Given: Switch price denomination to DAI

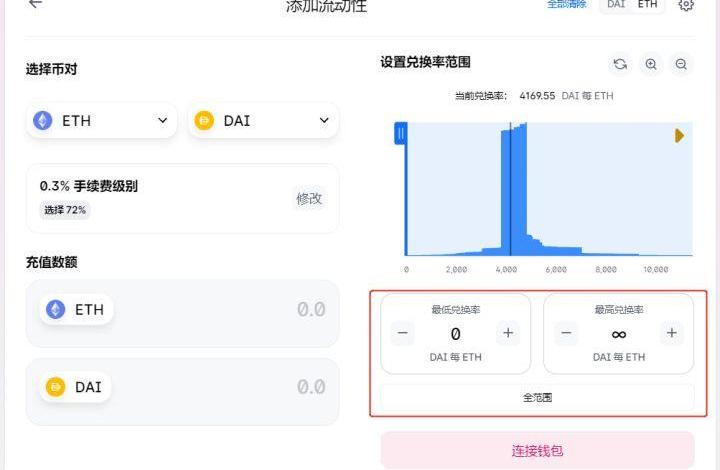Looking at the screenshot, I should (616, 5).
